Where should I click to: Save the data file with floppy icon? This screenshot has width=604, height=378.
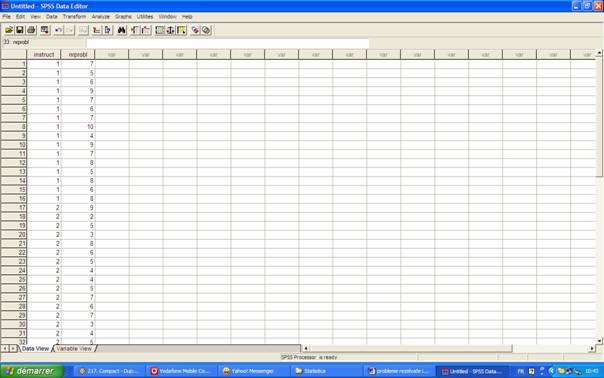point(20,30)
